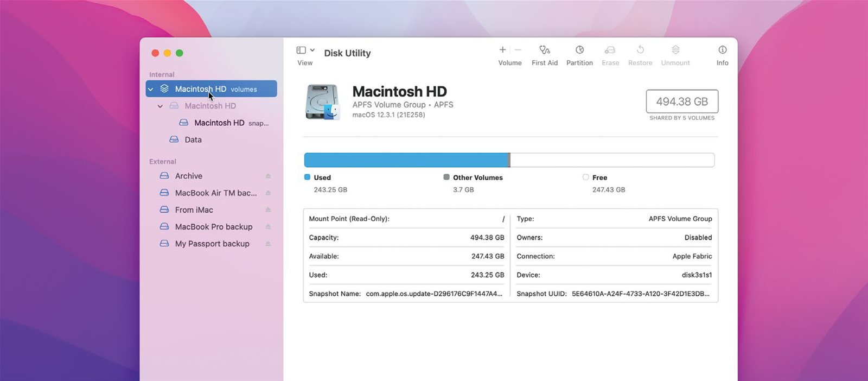Click the Mount Point slash value
The width and height of the screenshot is (868, 381).
[x=503, y=219]
